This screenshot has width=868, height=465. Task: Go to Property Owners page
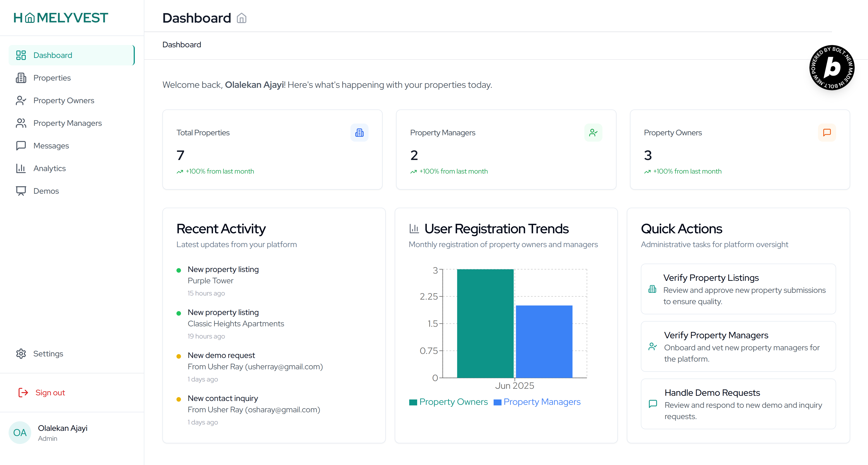pos(64,100)
